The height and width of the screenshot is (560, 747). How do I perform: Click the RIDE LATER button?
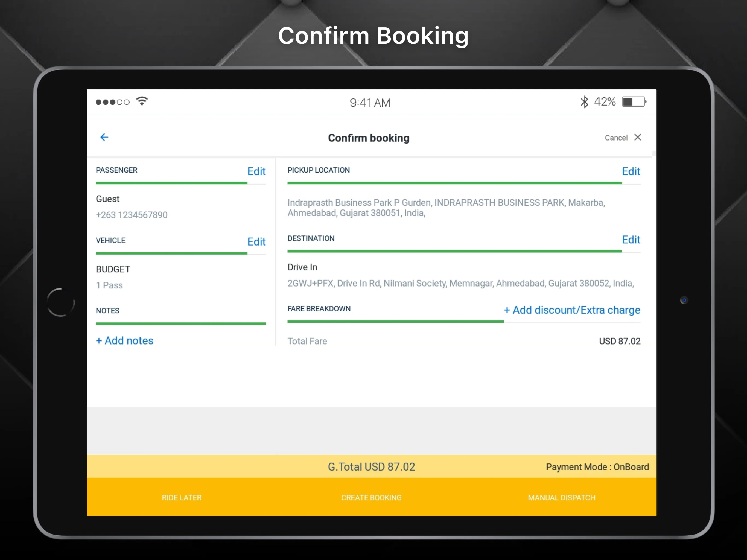point(181,497)
